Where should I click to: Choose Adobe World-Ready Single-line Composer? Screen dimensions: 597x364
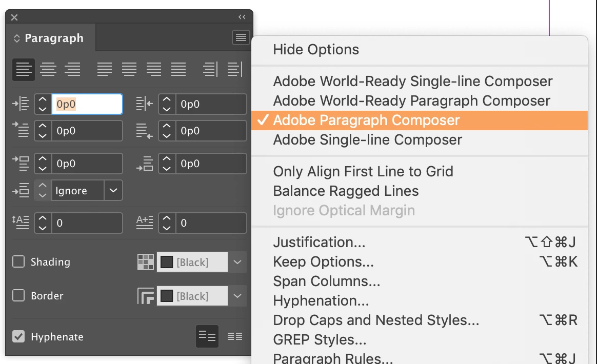(x=420, y=81)
